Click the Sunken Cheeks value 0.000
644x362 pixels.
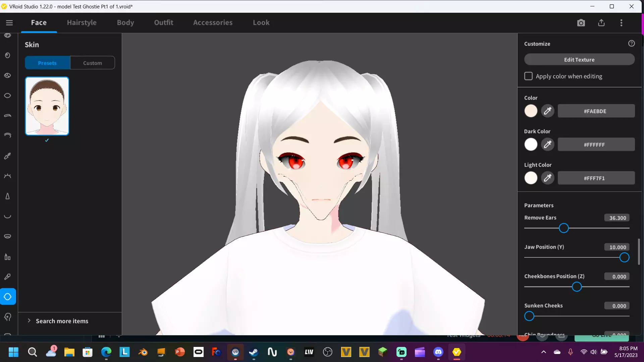tap(617, 306)
